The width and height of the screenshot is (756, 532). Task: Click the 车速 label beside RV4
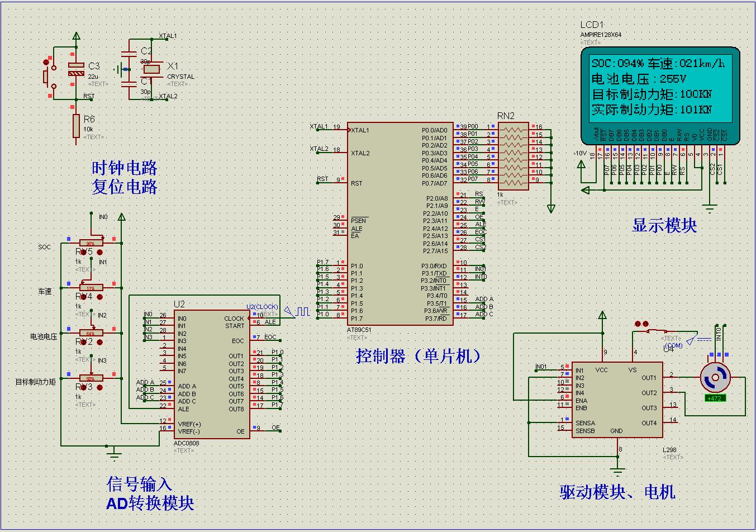click(x=45, y=292)
